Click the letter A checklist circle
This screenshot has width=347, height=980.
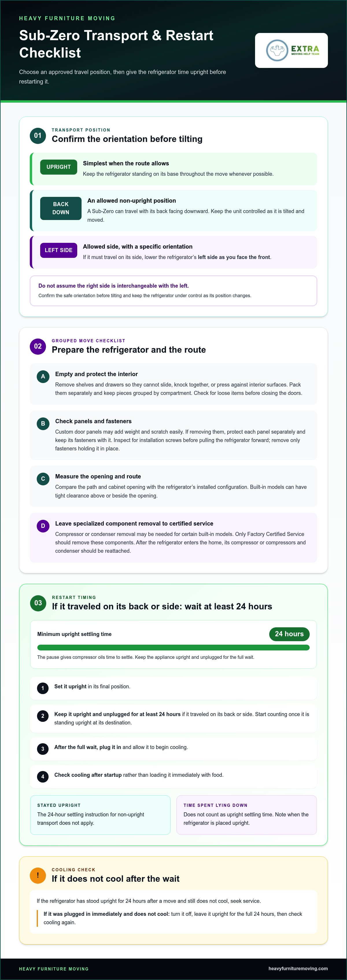point(43,376)
